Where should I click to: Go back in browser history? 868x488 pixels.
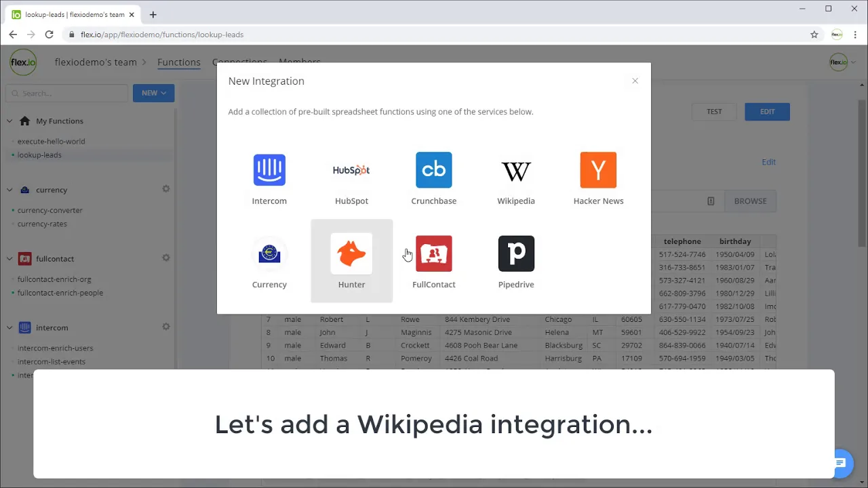click(x=13, y=35)
